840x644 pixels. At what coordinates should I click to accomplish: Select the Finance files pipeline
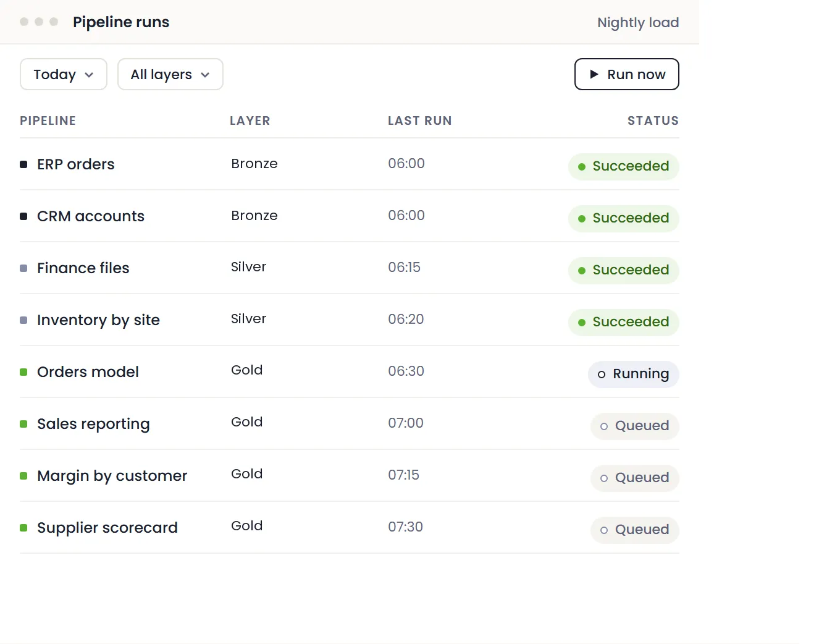coord(83,268)
